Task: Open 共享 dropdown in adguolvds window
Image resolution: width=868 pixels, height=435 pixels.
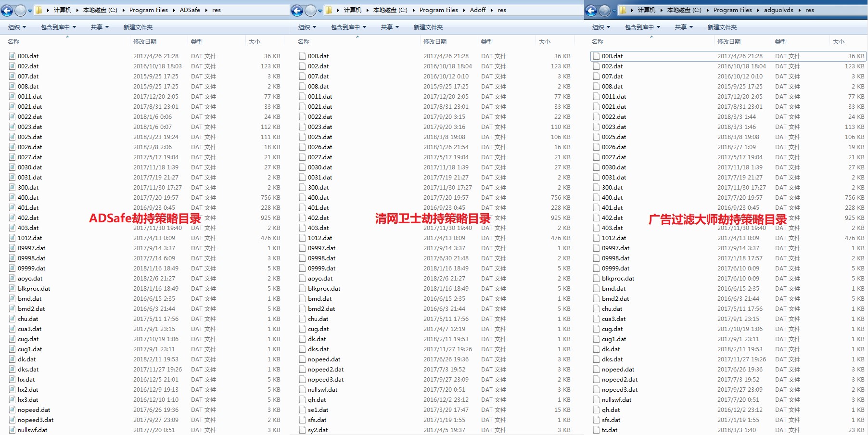Action: click(x=684, y=27)
